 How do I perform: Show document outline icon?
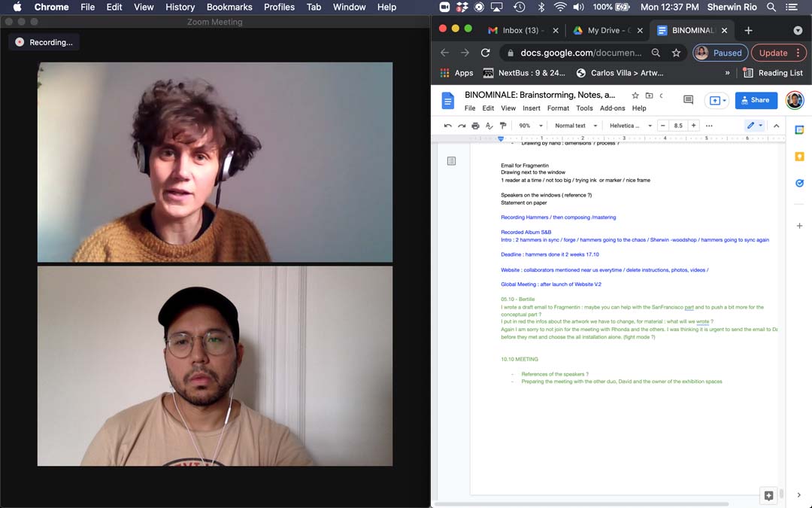click(x=452, y=161)
